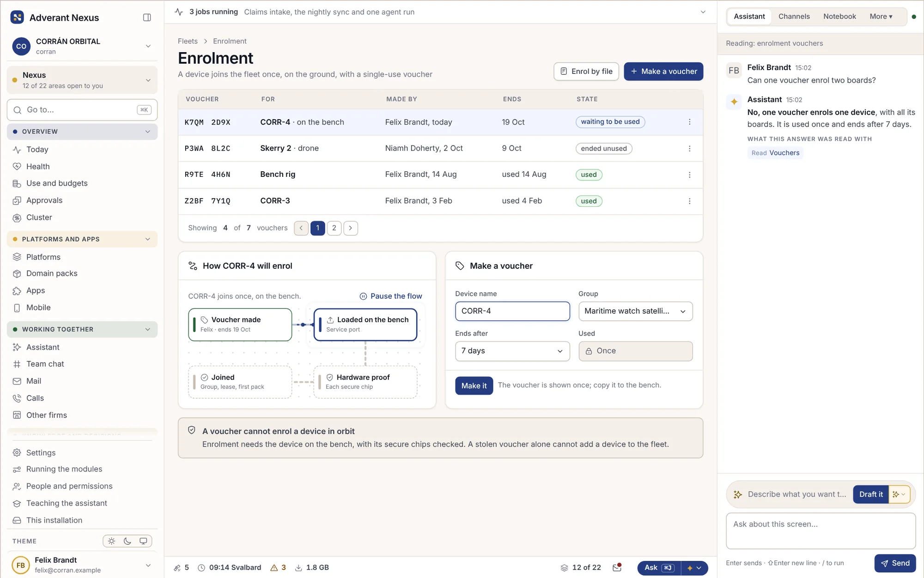
Task: Open the P3WA 8L2C row kebab menu
Action: [689, 148]
